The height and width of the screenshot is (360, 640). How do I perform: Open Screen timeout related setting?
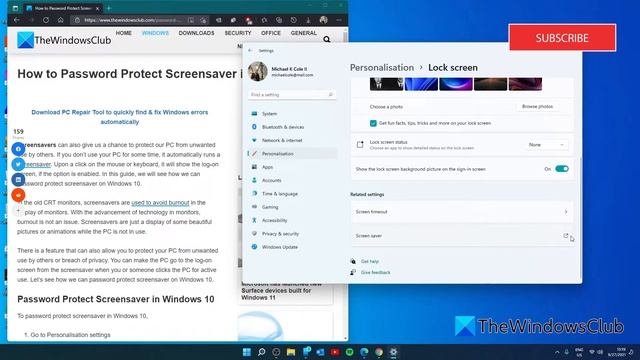[x=462, y=212]
